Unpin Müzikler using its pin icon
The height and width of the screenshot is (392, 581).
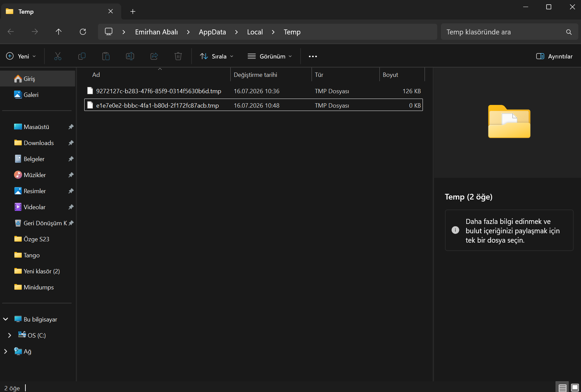(x=71, y=175)
